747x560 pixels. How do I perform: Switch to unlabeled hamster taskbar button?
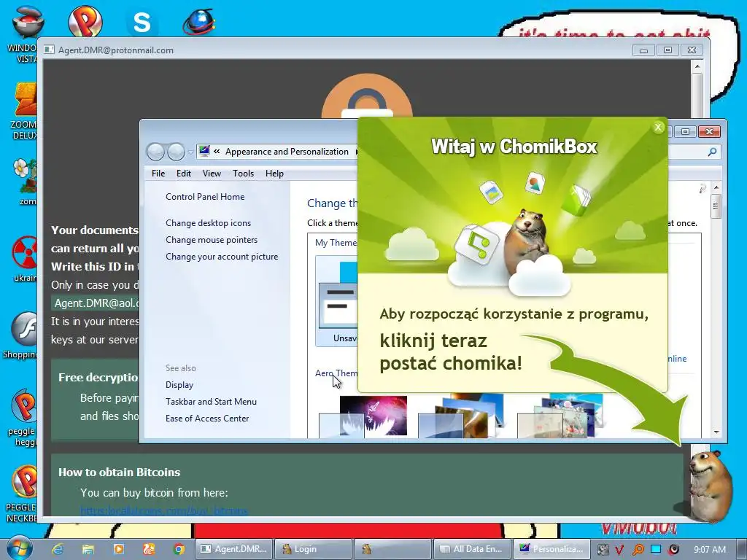tap(392, 549)
